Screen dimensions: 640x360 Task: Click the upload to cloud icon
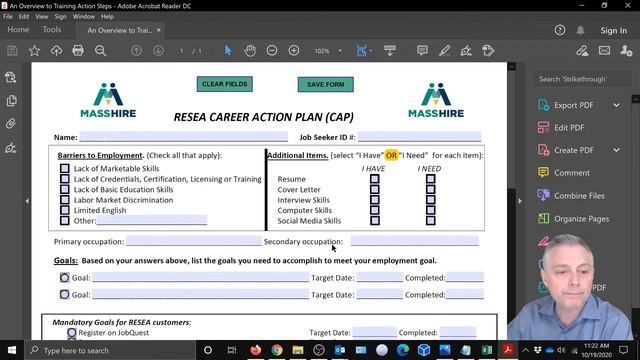coord(56,51)
